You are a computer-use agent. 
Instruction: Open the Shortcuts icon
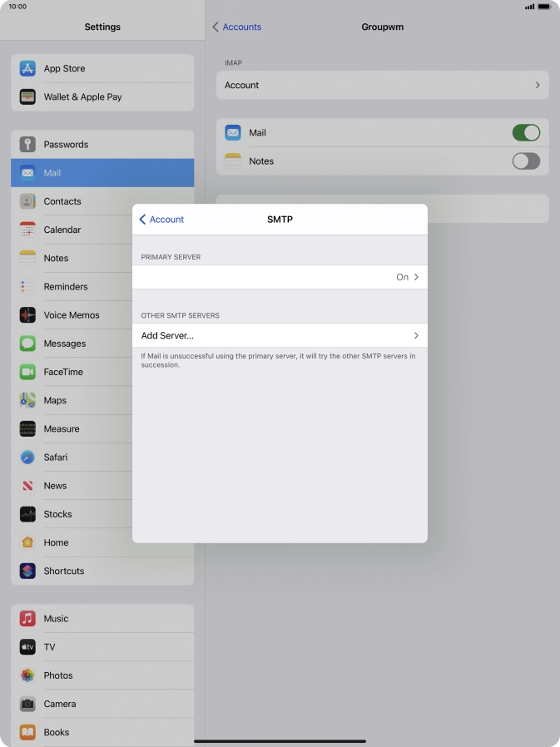coord(27,571)
